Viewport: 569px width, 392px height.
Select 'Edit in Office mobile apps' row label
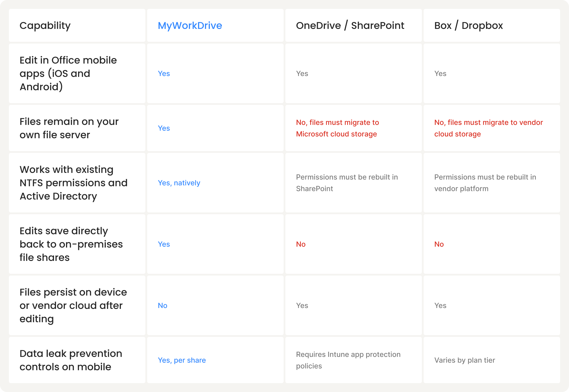point(68,73)
